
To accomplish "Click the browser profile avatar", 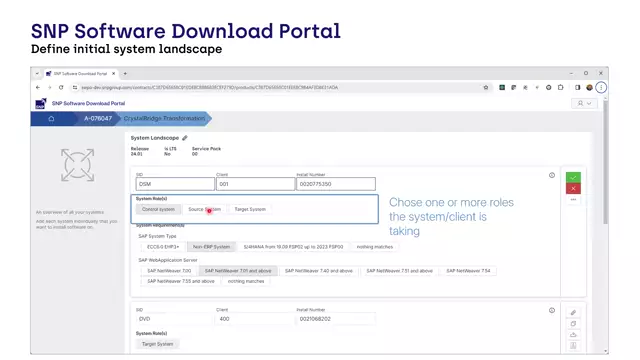I will [589, 87].
